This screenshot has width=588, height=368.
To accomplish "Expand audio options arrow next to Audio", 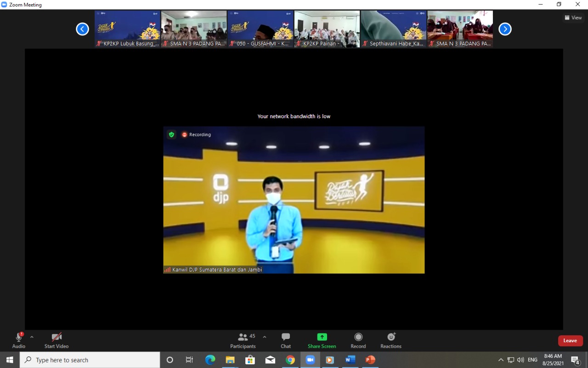I will [x=32, y=337].
